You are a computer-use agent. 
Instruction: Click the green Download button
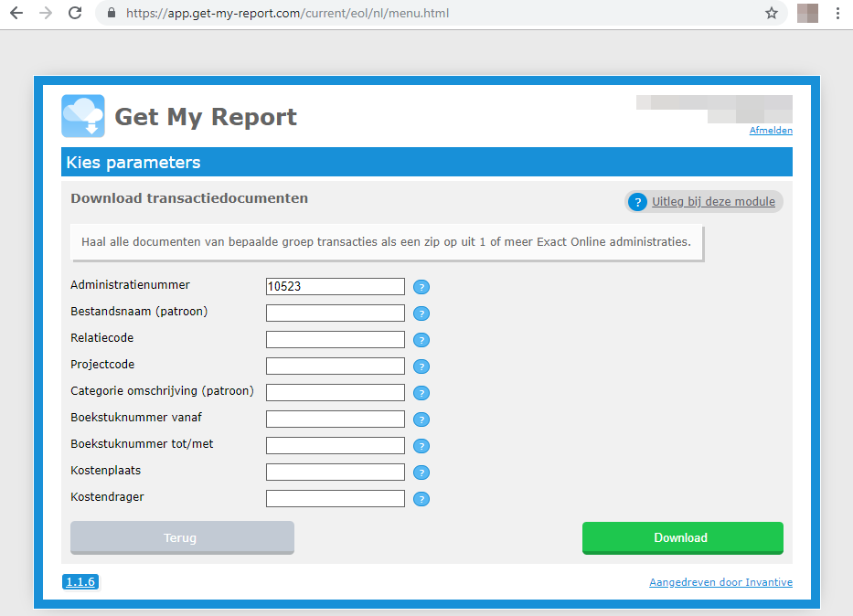[683, 537]
